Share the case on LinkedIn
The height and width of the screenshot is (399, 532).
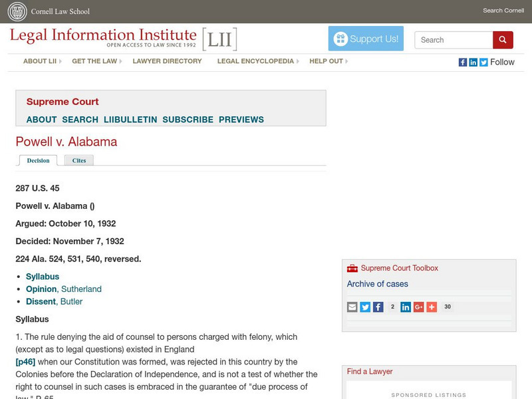click(x=406, y=307)
